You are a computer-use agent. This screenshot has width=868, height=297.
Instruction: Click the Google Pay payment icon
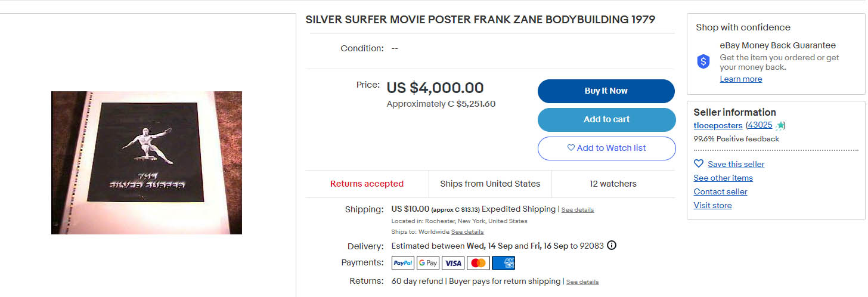[428, 263]
